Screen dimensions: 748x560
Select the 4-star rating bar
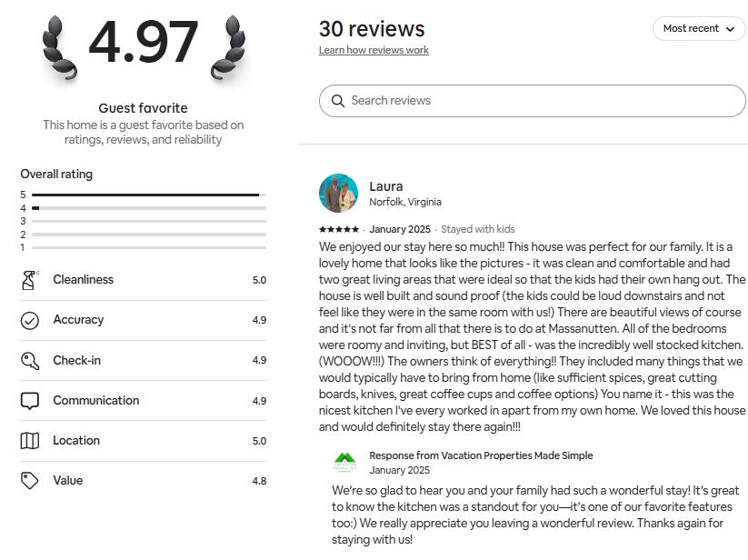[x=148, y=208]
